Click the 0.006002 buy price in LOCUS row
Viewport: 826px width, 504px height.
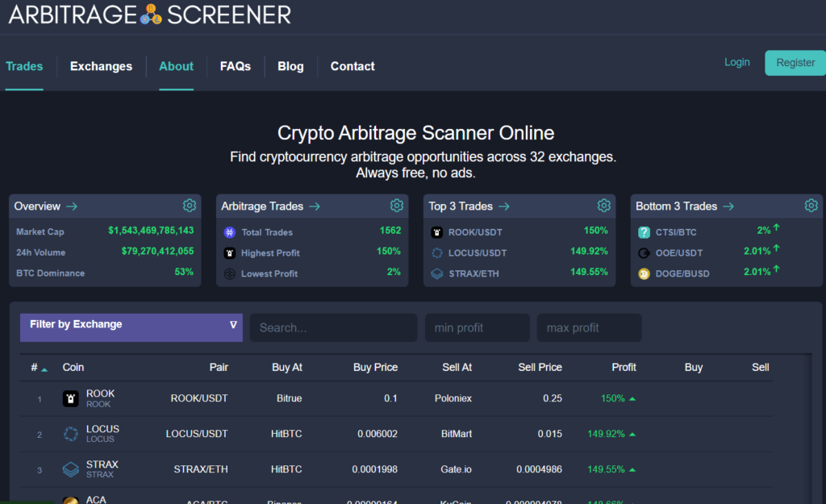378,434
